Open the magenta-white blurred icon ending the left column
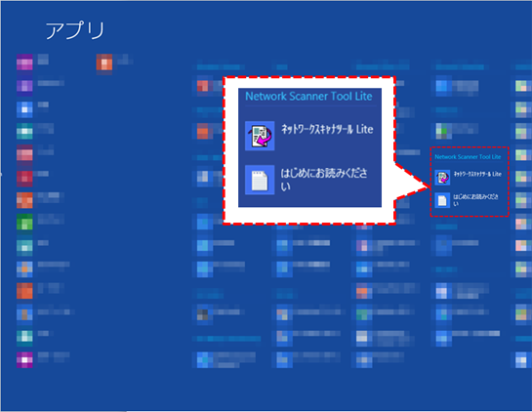This screenshot has width=532, height=412. tap(24, 359)
